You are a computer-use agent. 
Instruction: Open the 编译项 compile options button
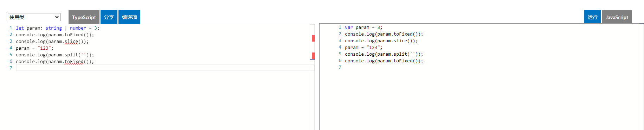[x=129, y=17]
